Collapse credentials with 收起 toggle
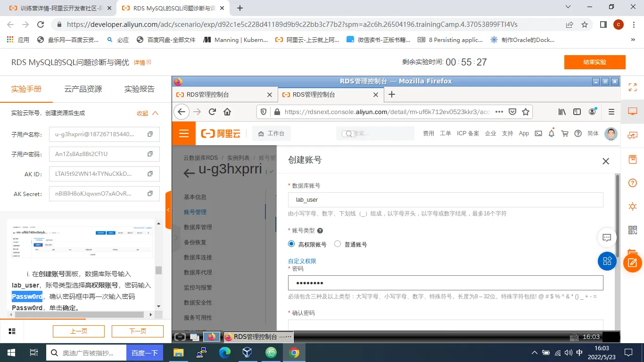The height and width of the screenshot is (362, 644). tap(148, 113)
